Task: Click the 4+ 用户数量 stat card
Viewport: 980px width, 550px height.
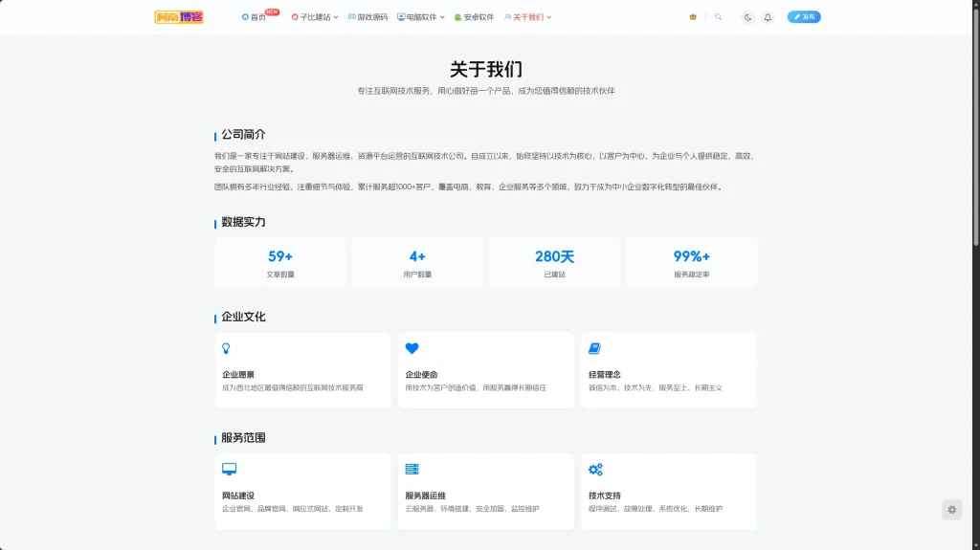Action: pyautogui.click(x=417, y=262)
